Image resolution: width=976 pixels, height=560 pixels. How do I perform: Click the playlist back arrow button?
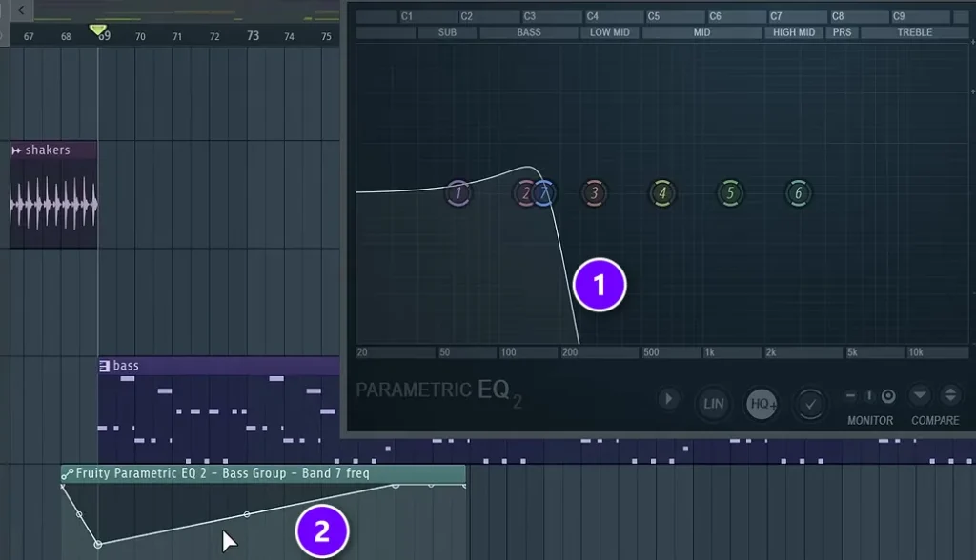[21, 10]
